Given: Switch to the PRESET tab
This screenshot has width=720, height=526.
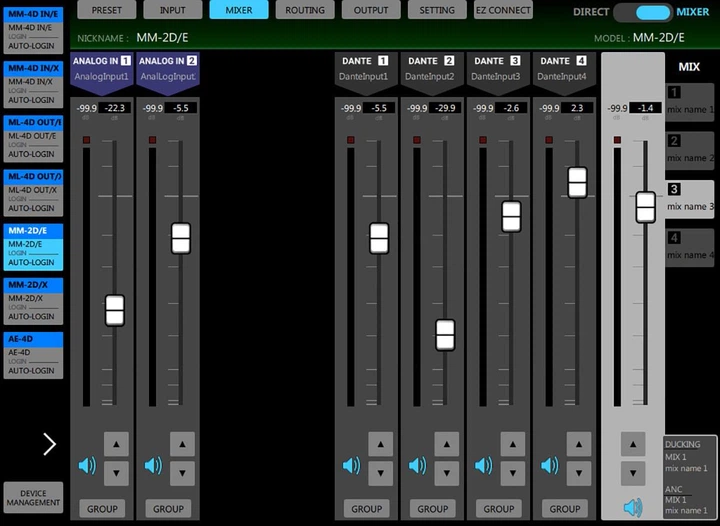Looking at the screenshot, I should coord(107,10).
